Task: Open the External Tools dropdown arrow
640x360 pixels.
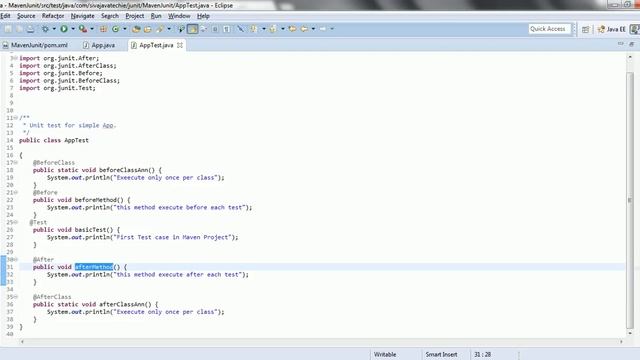Action: point(92,29)
